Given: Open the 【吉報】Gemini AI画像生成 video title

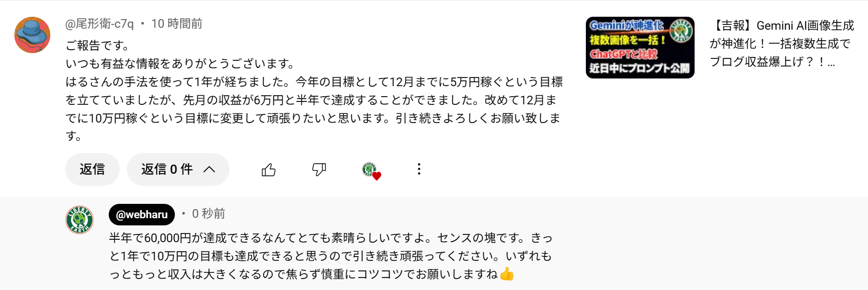Looking at the screenshot, I should [782, 44].
